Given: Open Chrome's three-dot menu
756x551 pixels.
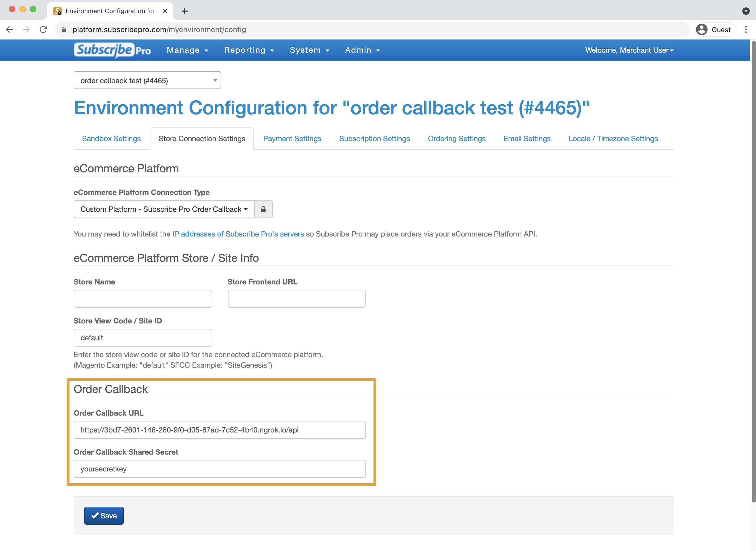Looking at the screenshot, I should pyautogui.click(x=746, y=29).
